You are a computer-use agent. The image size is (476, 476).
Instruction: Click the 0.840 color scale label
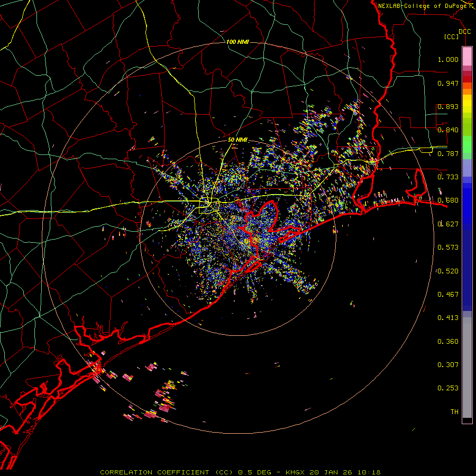448,130
